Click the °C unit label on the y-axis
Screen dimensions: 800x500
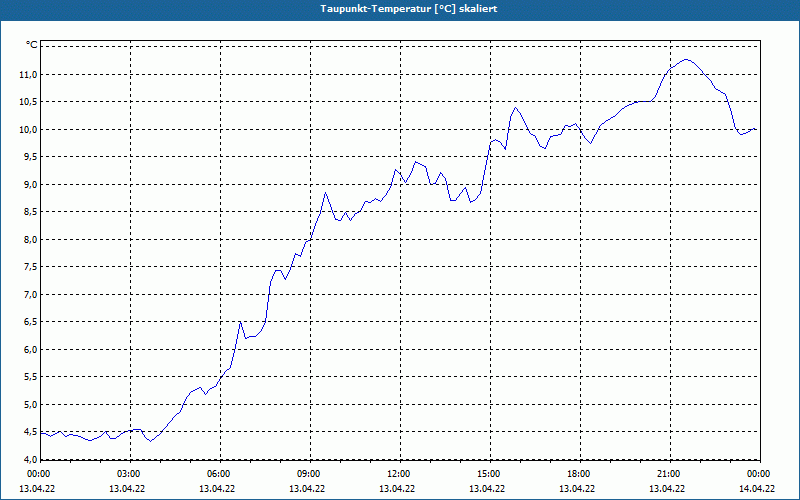[32, 45]
